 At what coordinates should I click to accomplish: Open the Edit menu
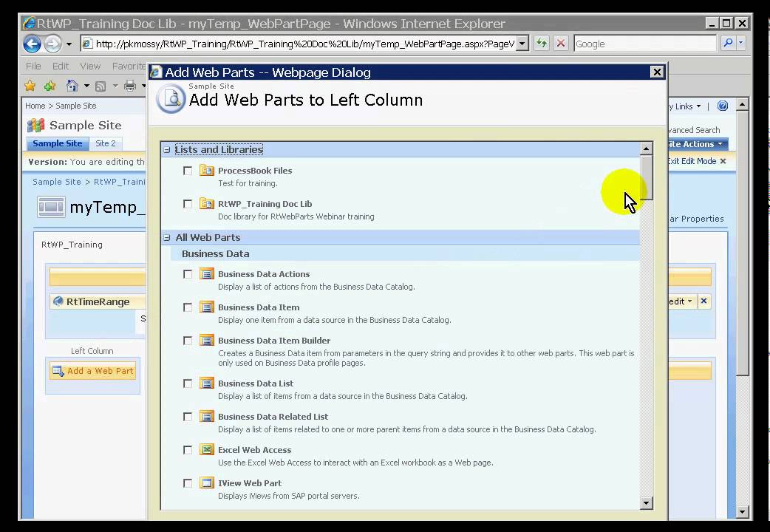[x=61, y=66]
